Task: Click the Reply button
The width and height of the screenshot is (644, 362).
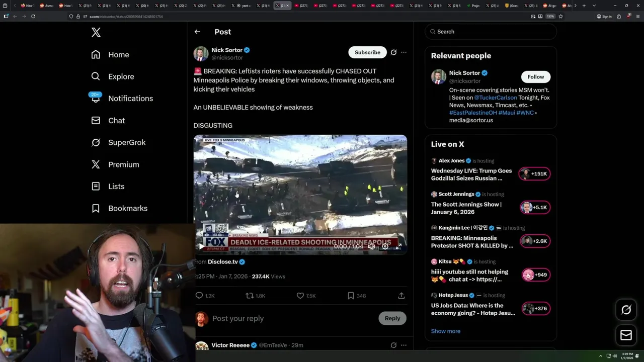Action: point(392,318)
